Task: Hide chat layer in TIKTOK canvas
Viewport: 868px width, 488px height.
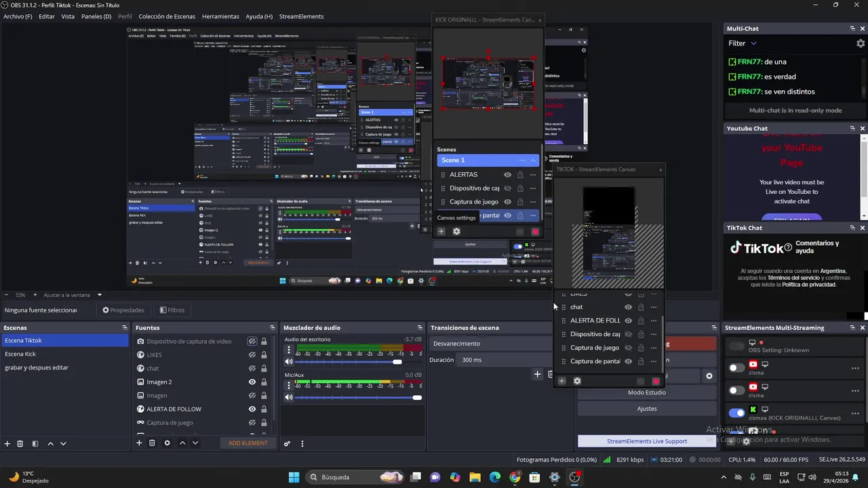Action: coord(628,307)
